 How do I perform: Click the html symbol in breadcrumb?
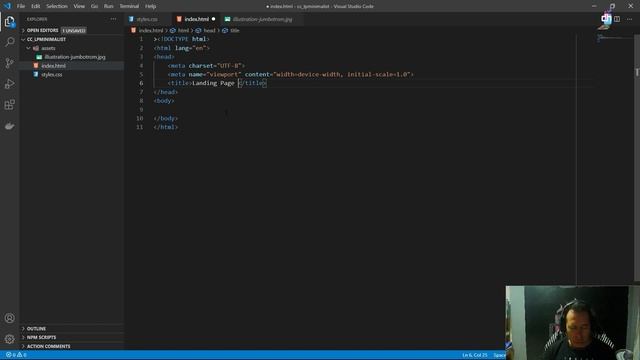(180, 31)
